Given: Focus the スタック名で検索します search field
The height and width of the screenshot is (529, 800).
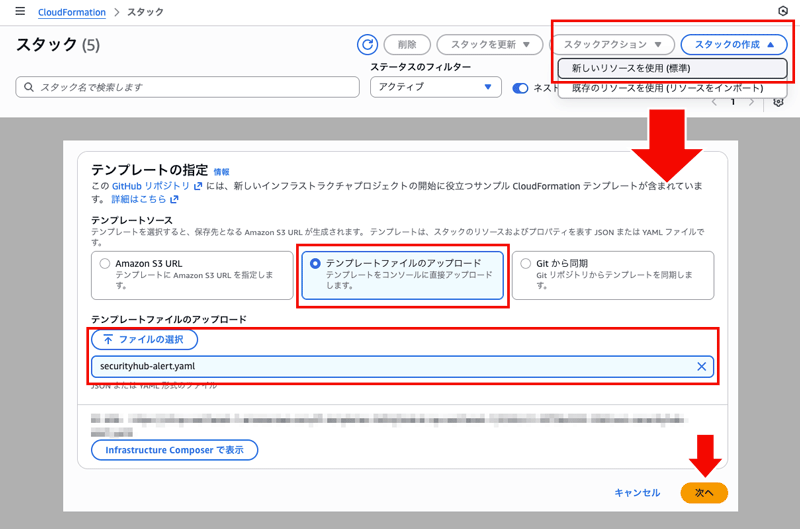Looking at the screenshot, I should coord(188,87).
